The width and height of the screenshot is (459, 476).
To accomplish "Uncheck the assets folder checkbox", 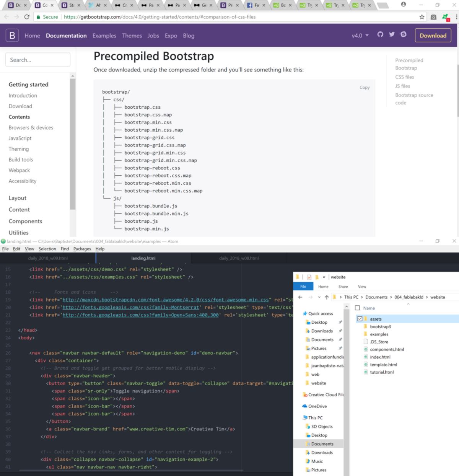I will pyautogui.click(x=360, y=319).
